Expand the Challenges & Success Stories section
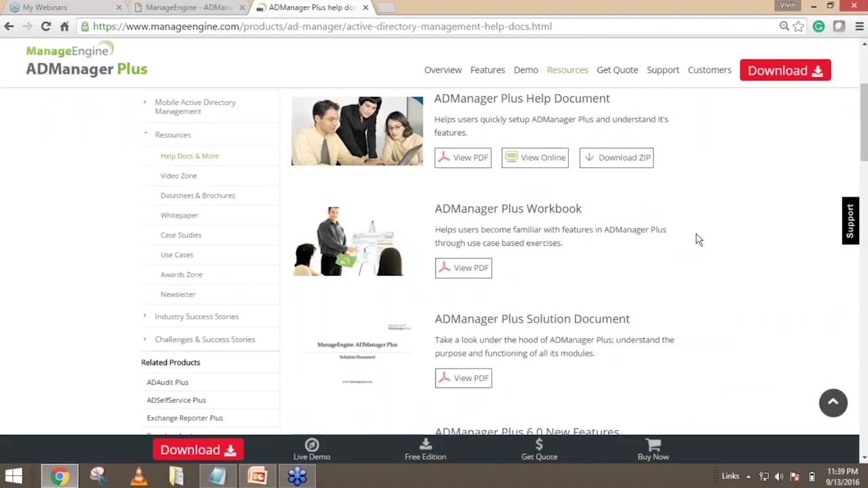The height and width of the screenshot is (488, 868). click(x=205, y=339)
